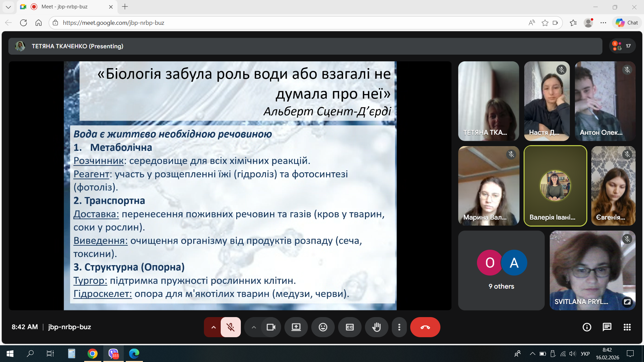This screenshot has width=644, height=362.
Task: Click the 9 others participants tile
Action: pos(501,270)
